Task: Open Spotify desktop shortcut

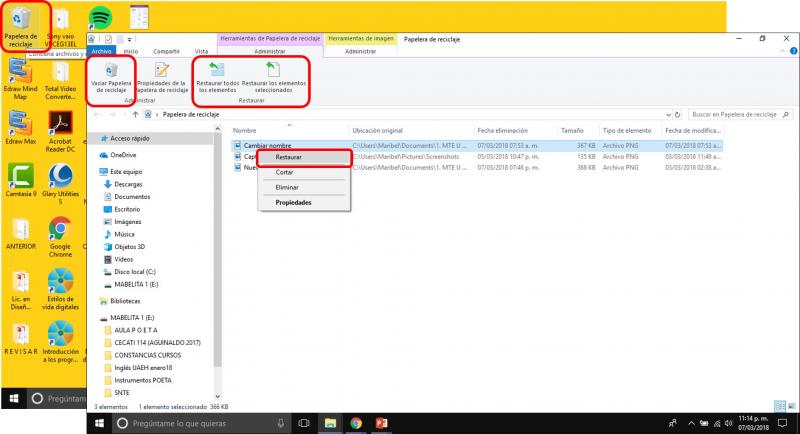Action: 100,18
